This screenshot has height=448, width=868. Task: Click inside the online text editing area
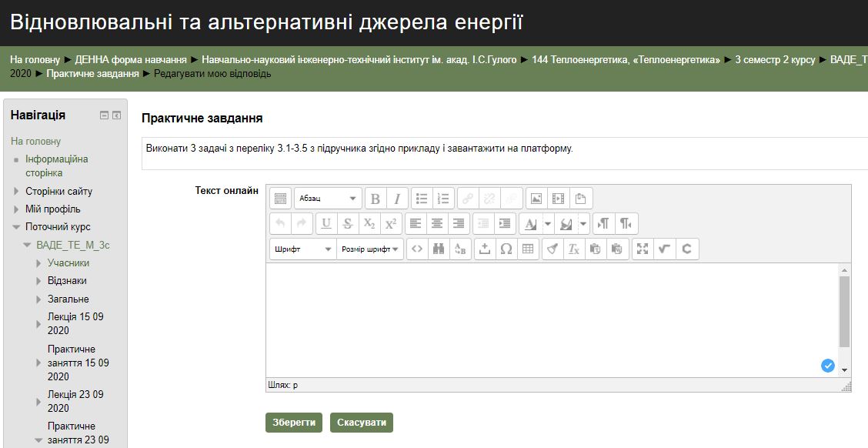click(x=550, y=316)
